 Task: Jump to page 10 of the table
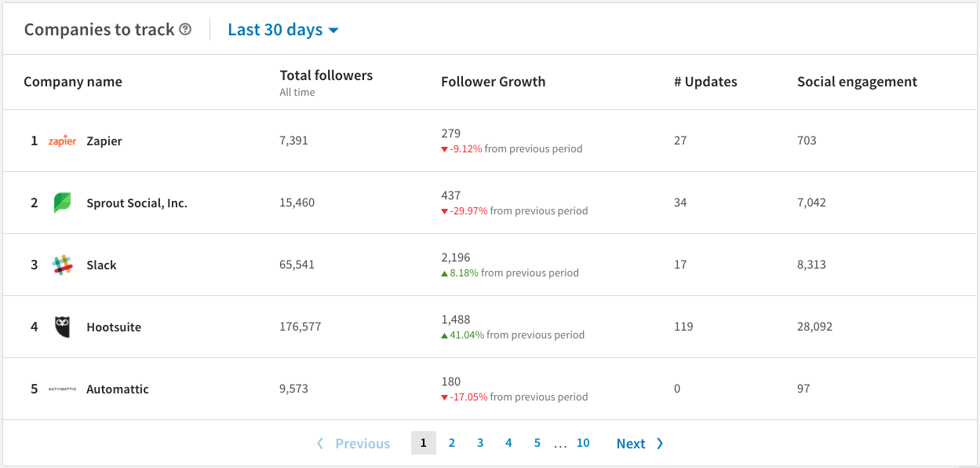[x=583, y=443]
